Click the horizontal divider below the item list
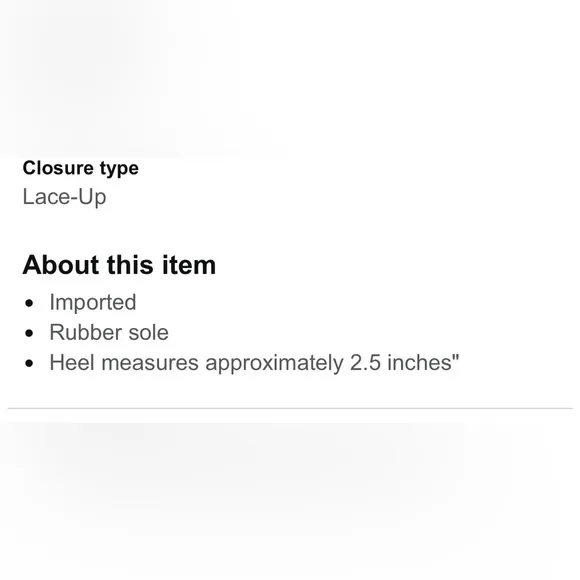580x580 pixels. pos(290,408)
